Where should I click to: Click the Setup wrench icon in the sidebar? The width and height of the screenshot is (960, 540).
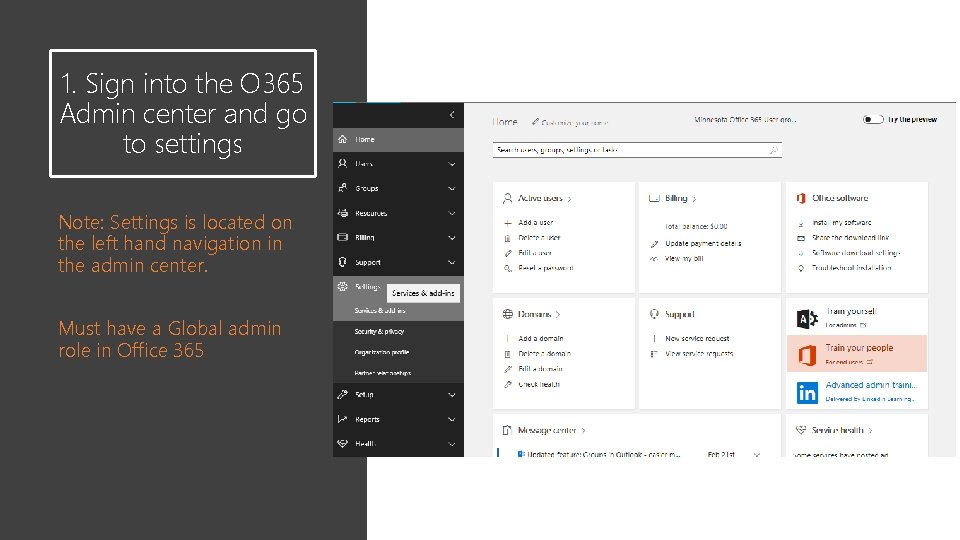click(342, 394)
